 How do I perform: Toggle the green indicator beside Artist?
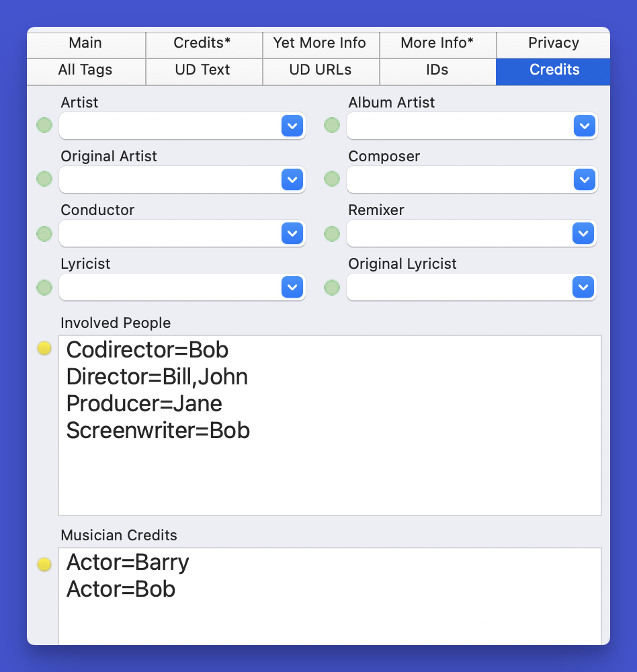point(44,125)
